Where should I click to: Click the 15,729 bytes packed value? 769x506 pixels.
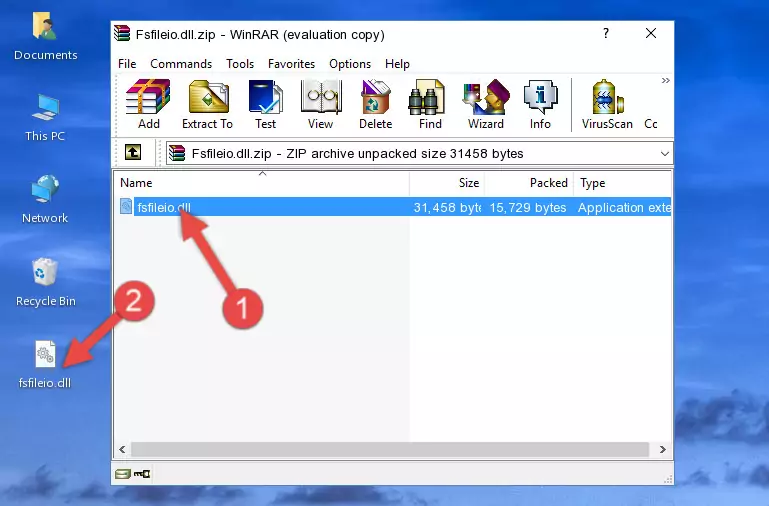coord(528,207)
